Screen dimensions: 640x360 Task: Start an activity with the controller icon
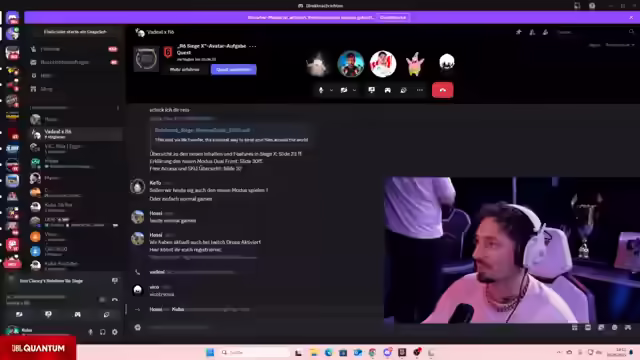click(387, 90)
